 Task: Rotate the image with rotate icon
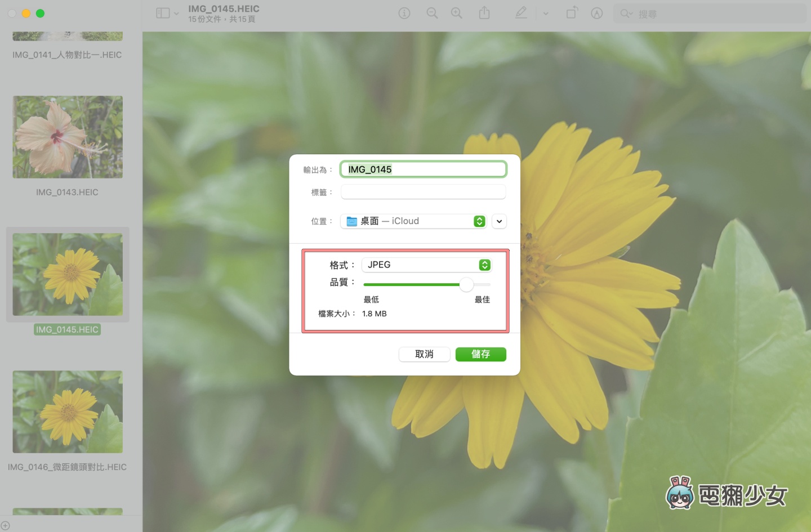click(x=572, y=13)
